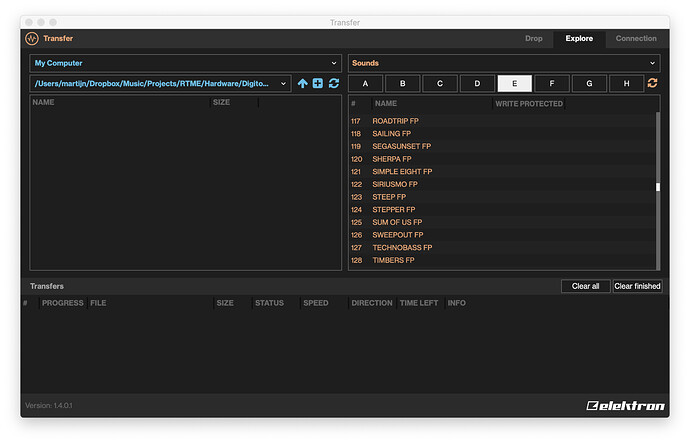Click the TIME LEFT column header

pyautogui.click(x=419, y=303)
